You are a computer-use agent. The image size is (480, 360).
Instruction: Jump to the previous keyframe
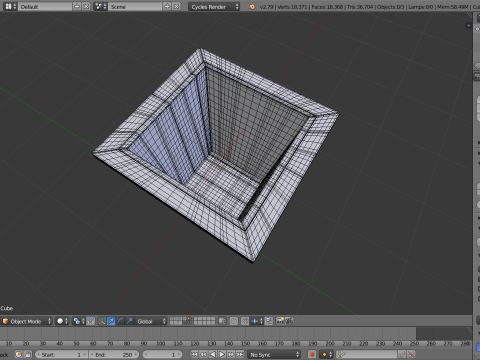click(203, 354)
